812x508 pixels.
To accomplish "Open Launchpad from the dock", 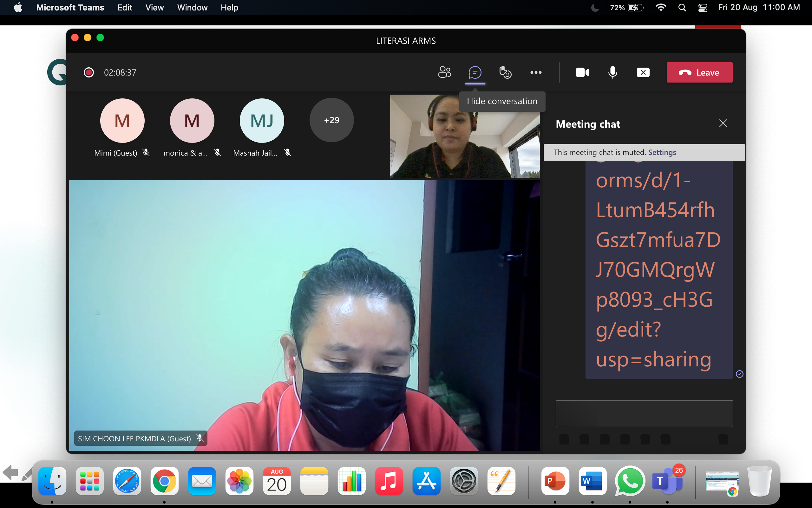I will (x=89, y=480).
